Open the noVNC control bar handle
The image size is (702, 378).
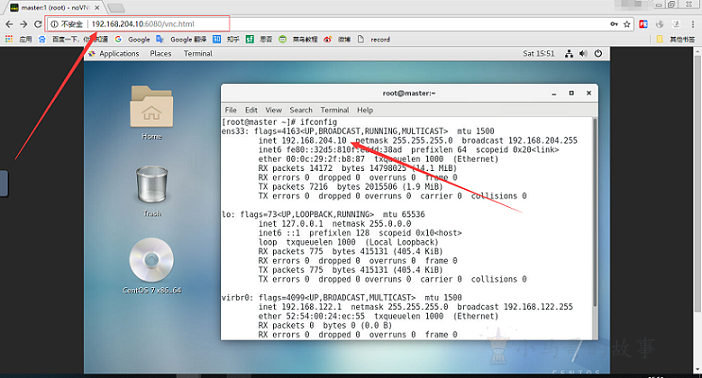coord(4,183)
